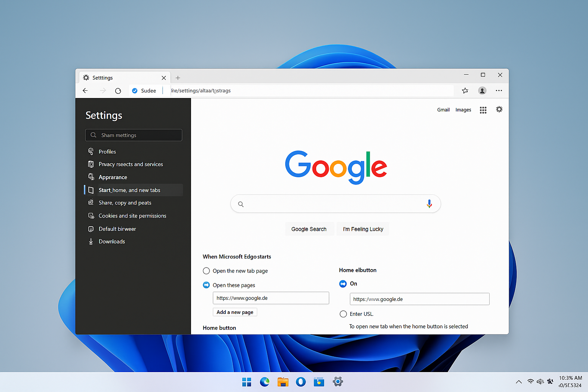
Task: Go to Downloads settings section
Action: pyautogui.click(x=112, y=242)
